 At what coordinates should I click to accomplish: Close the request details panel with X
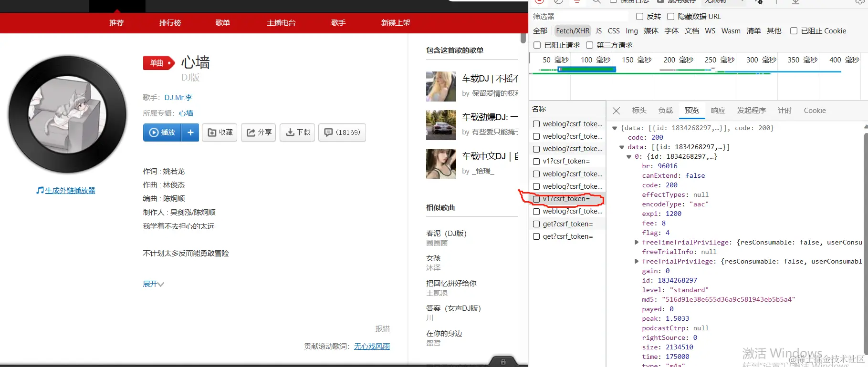pos(616,111)
